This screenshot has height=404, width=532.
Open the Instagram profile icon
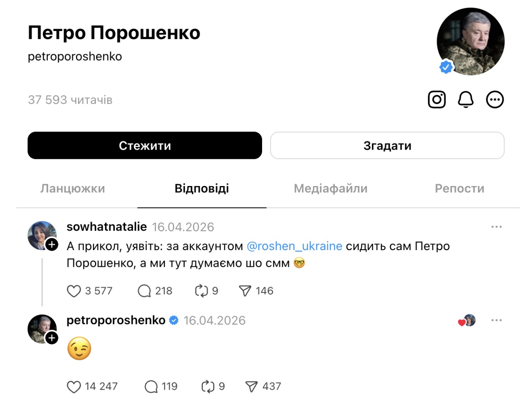point(437,100)
